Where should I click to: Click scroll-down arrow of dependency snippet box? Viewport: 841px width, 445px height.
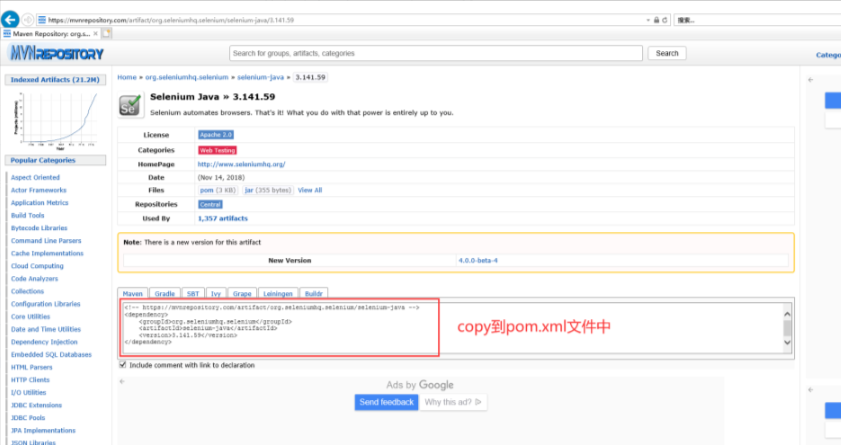(787, 343)
